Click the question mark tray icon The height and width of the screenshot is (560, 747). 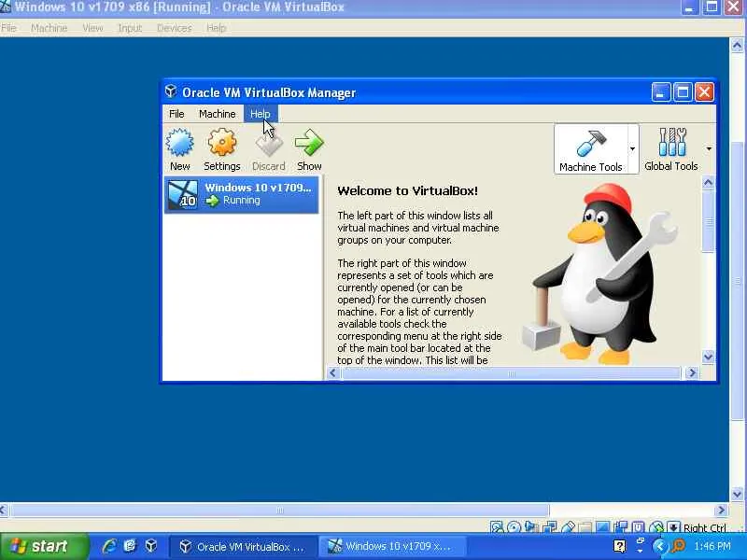619,546
